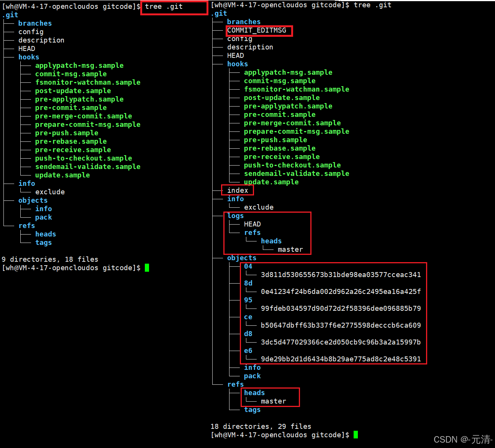
Task: Click 'heads' folder under logs/refs
Action: pyautogui.click(x=271, y=241)
